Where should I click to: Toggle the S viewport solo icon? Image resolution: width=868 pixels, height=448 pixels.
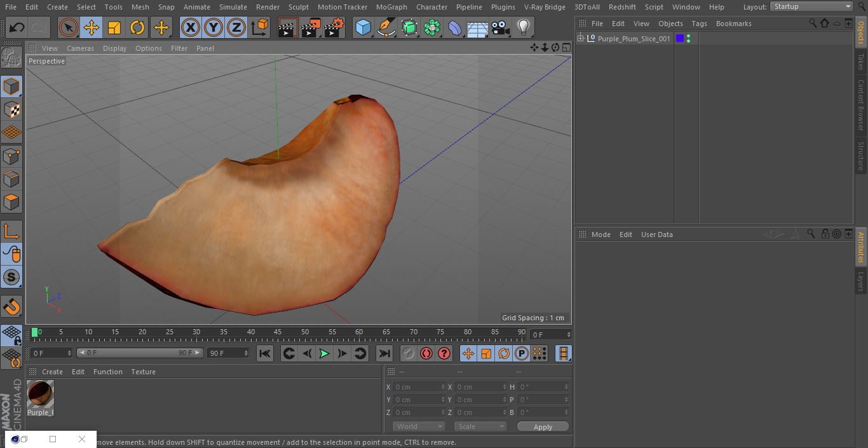tap(11, 277)
